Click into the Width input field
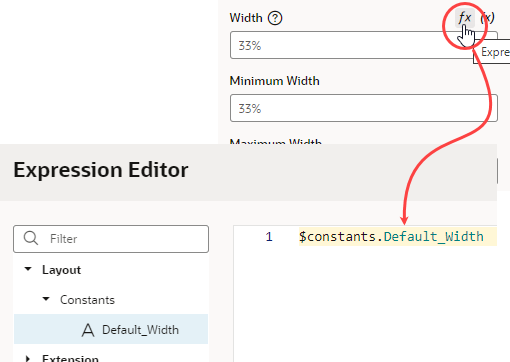 pyautogui.click(x=364, y=45)
